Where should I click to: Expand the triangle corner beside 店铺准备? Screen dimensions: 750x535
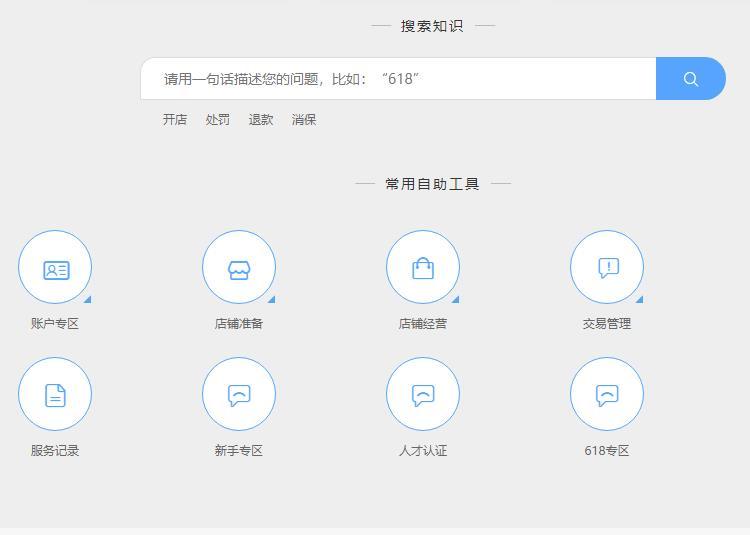click(x=272, y=300)
